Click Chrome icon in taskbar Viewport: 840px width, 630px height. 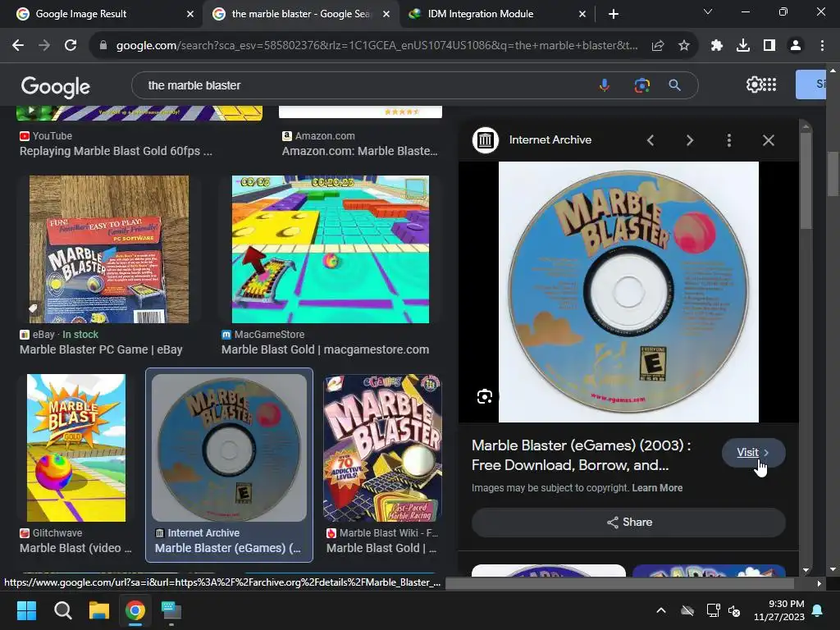point(135,610)
